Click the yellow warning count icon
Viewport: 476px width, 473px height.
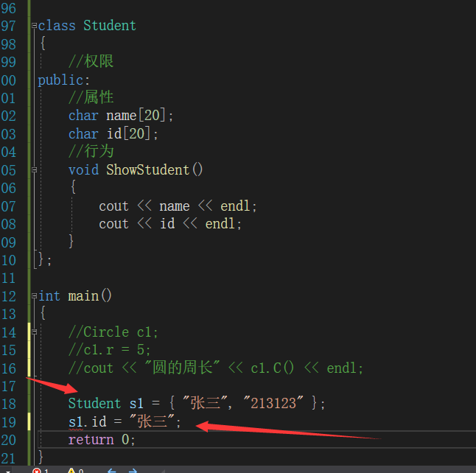tap(71, 470)
